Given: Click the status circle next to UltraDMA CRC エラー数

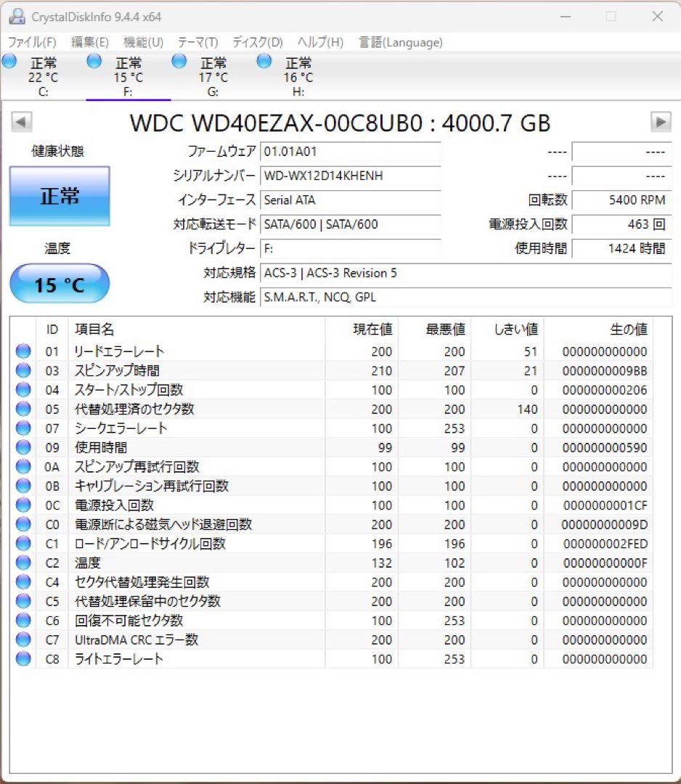Looking at the screenshot, I should [x=23, y=640].
